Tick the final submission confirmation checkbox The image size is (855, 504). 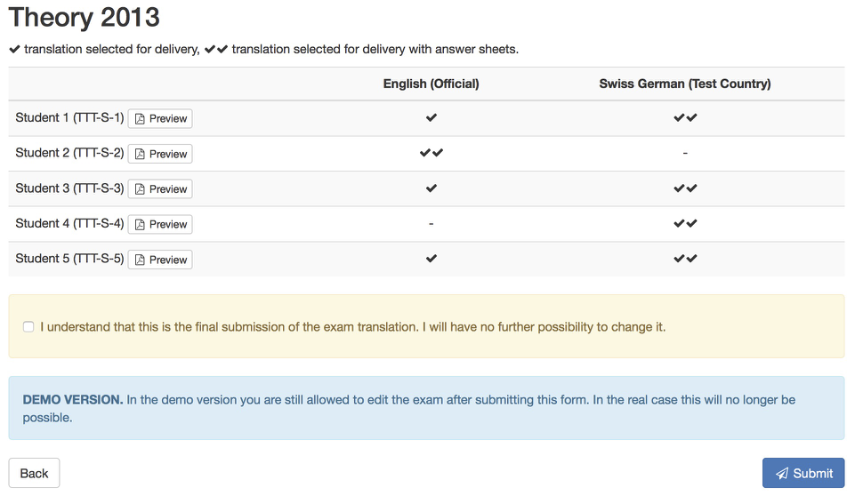coord(28,327)
